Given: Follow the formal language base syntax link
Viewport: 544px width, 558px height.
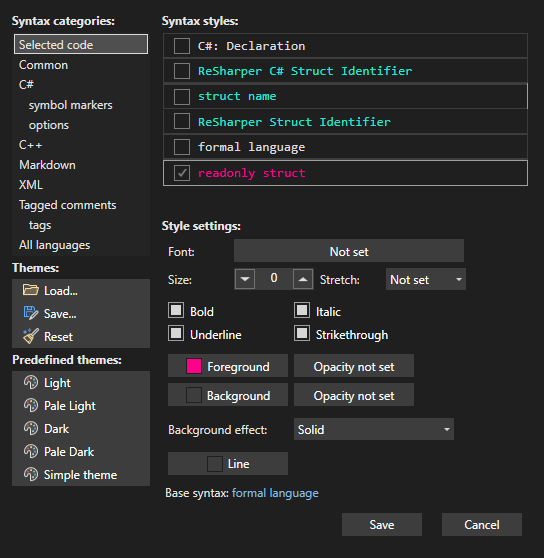Looking at the screenshot, I should click(x=275, y=493).
